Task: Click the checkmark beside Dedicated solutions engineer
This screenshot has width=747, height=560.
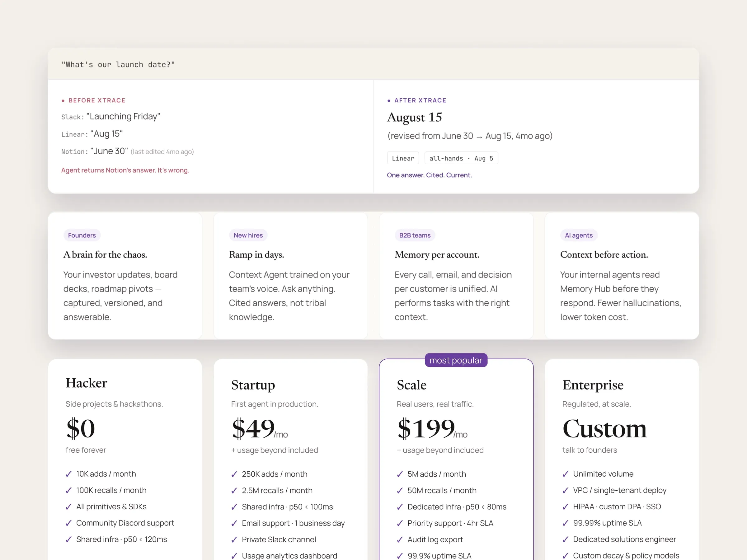Action: pyautogui.click(x=565, y=539)
